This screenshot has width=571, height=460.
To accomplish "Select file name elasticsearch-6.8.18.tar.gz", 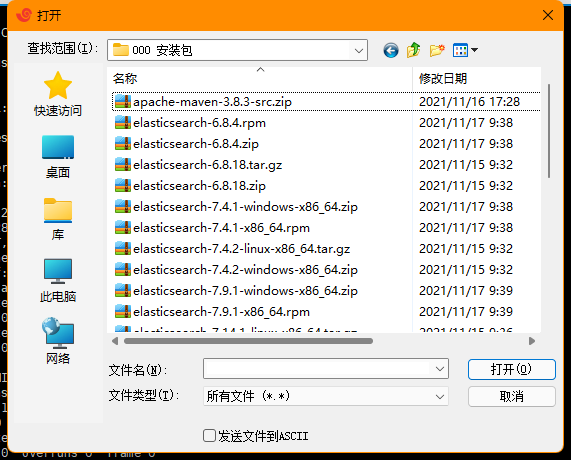I will [208, 165].
